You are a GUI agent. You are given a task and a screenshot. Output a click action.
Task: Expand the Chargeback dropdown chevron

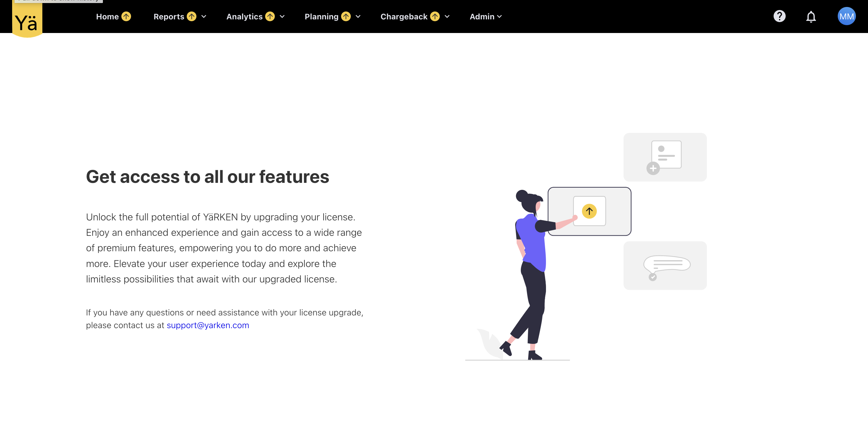[x=447, y=17]
